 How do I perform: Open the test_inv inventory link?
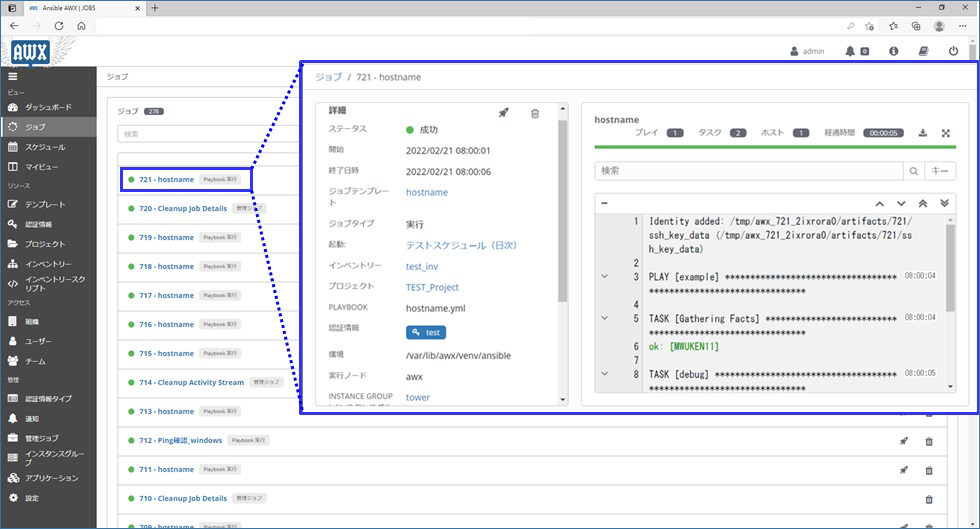point(422,266)
